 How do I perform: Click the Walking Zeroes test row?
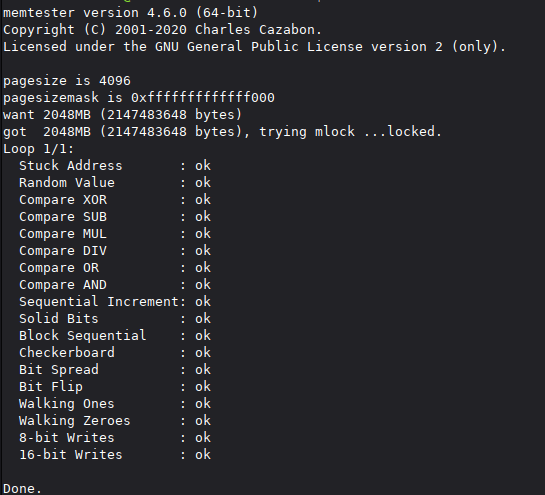(x=115, y=421)
